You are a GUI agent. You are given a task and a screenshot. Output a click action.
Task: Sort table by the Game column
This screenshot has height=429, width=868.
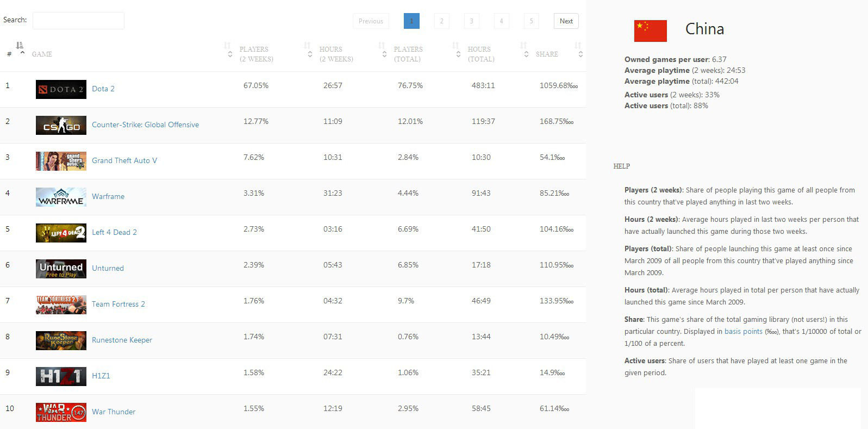click(42, 54)
